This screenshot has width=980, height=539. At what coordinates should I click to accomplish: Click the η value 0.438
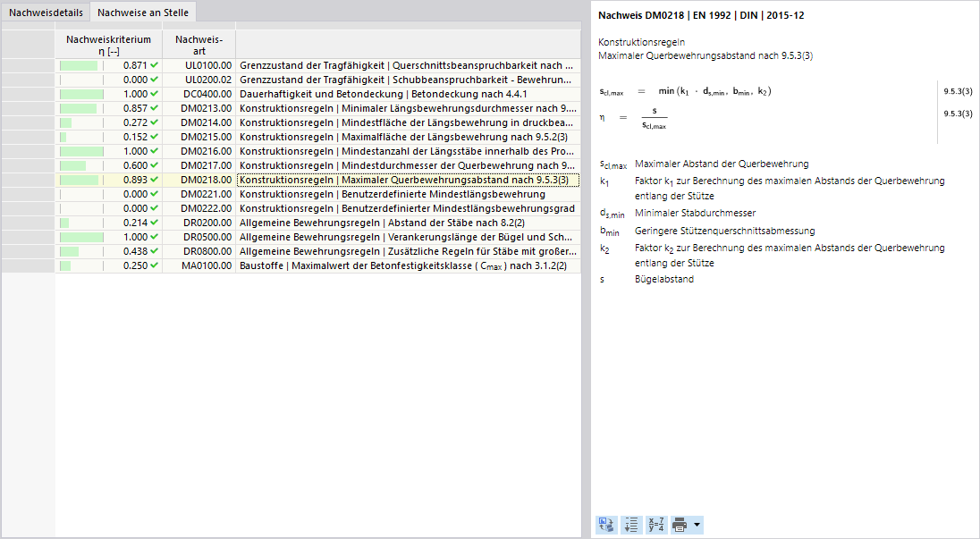(x=135, y=252)
